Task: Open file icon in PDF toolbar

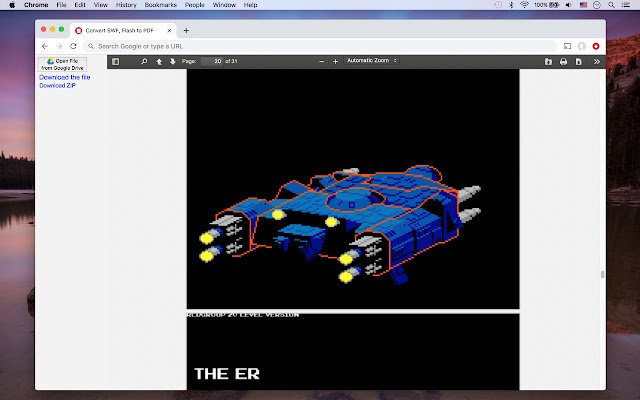Action: coord(548,62)
